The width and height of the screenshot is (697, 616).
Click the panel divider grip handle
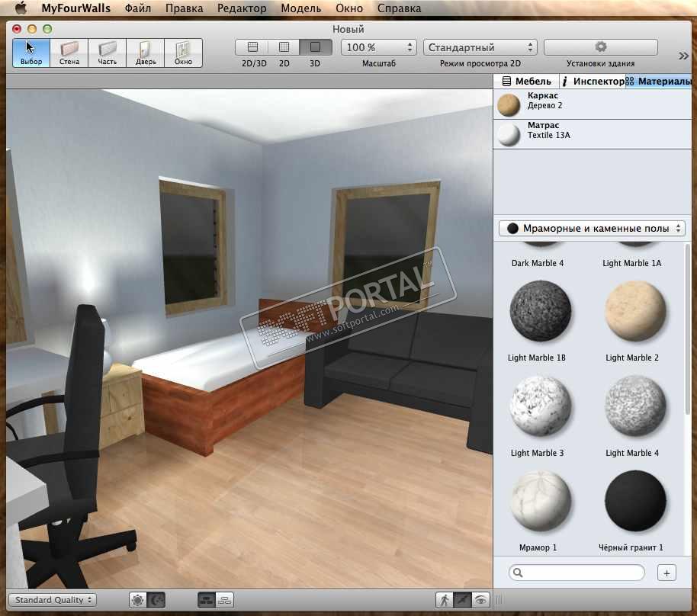499,600
